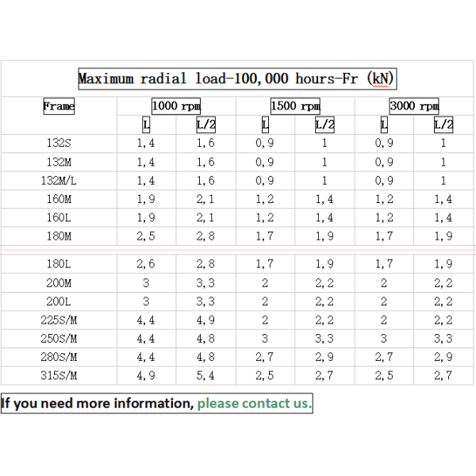Click the '315S/M' frame row label
This screenshot has width=476, height=476.
(59, 376)
